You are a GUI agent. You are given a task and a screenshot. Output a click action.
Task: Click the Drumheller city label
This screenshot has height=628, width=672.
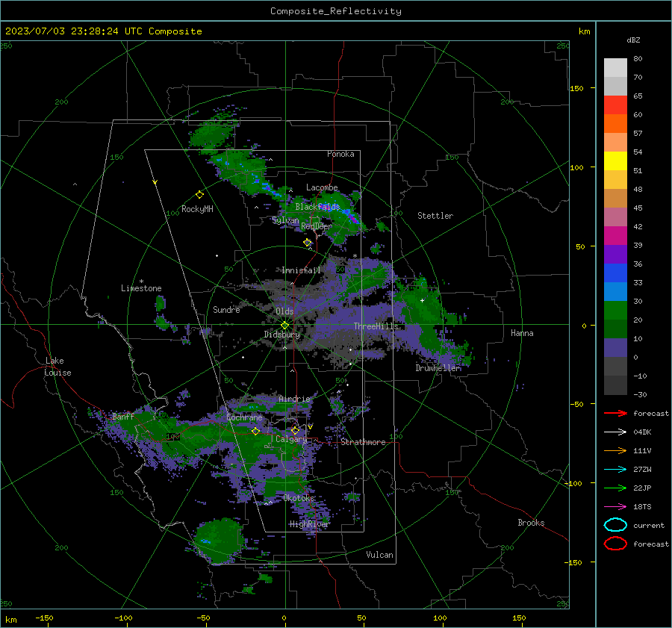pos(438,368)
